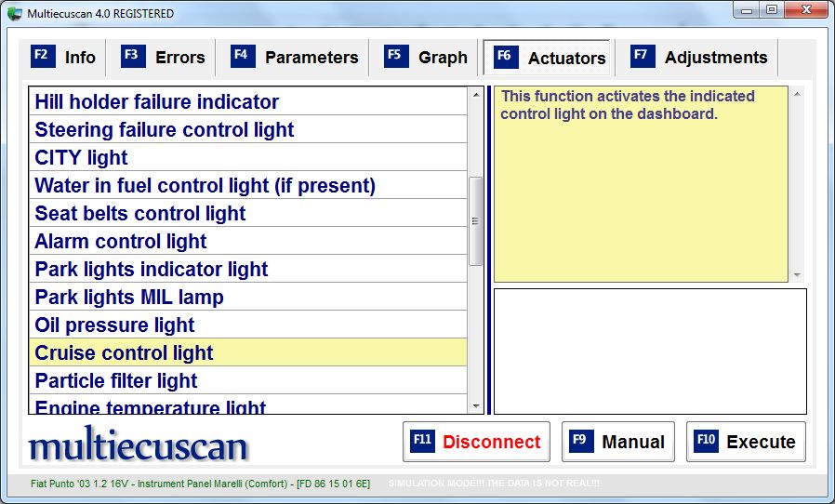Click the F7 key icon next to Adjustments
This screenshot has width=835, height=504.
(643, 56)
